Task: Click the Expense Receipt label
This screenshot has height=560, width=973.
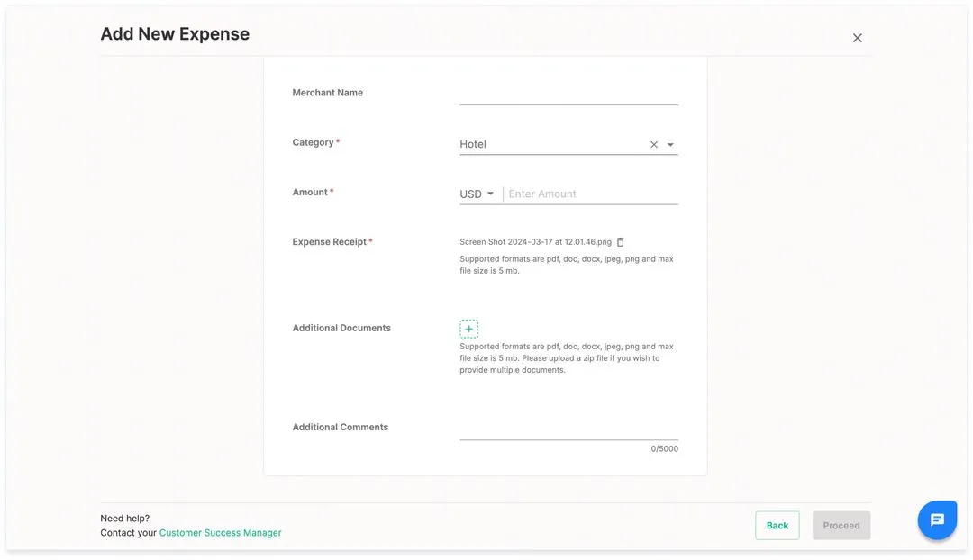Action: coord(332,242)
